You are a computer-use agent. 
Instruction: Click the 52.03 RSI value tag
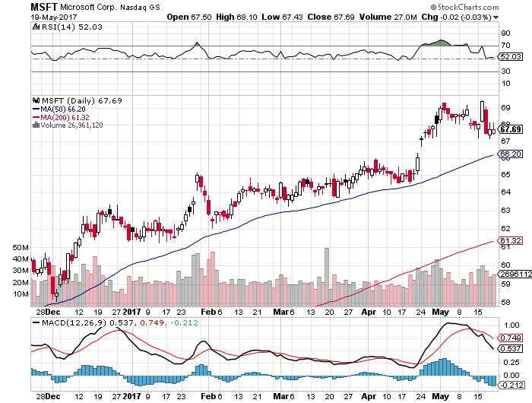pos(508,56)
